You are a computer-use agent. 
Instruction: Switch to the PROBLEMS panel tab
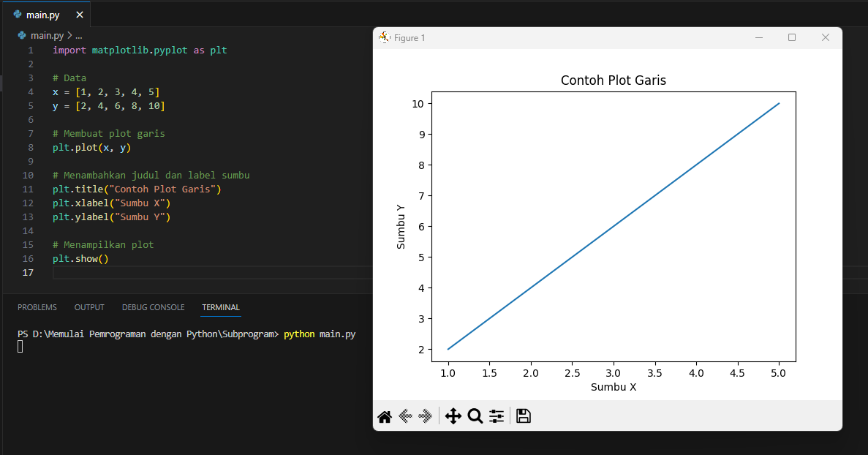click(x=37, y=307)
